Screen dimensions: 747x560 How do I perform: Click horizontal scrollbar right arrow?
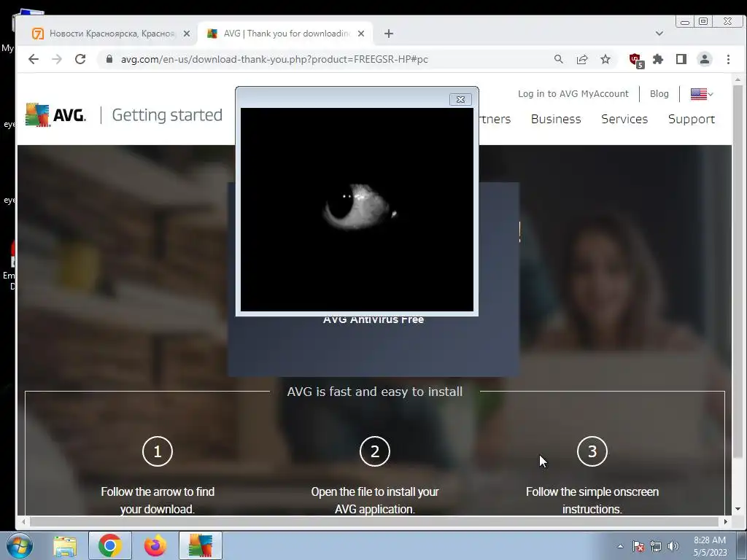tap(726, 522)
